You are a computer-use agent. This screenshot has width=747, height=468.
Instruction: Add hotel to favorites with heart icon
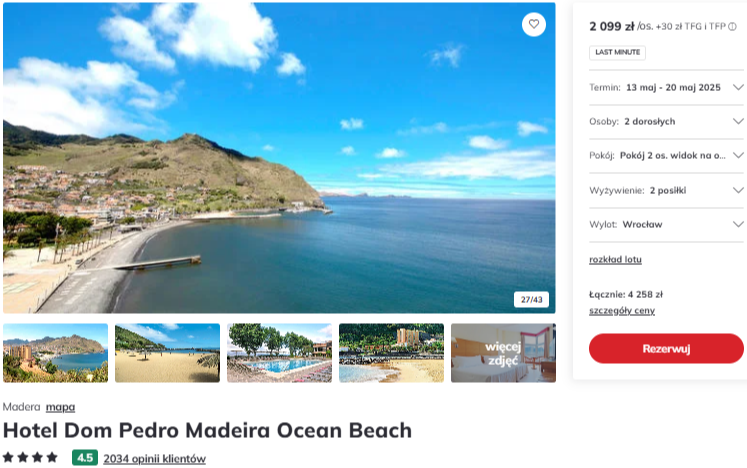click(x=534, y=24)
